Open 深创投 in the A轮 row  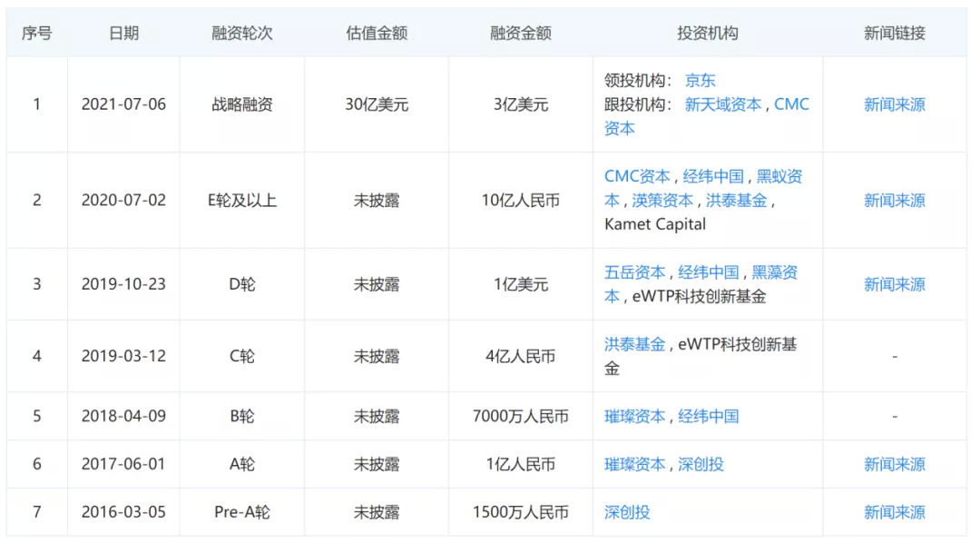coord(701,464)
